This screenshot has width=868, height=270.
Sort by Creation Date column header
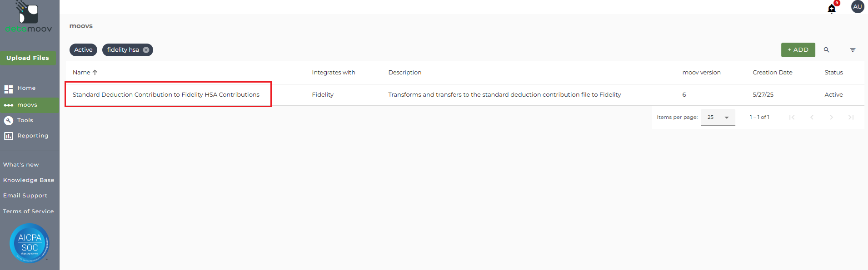point(772,73)
